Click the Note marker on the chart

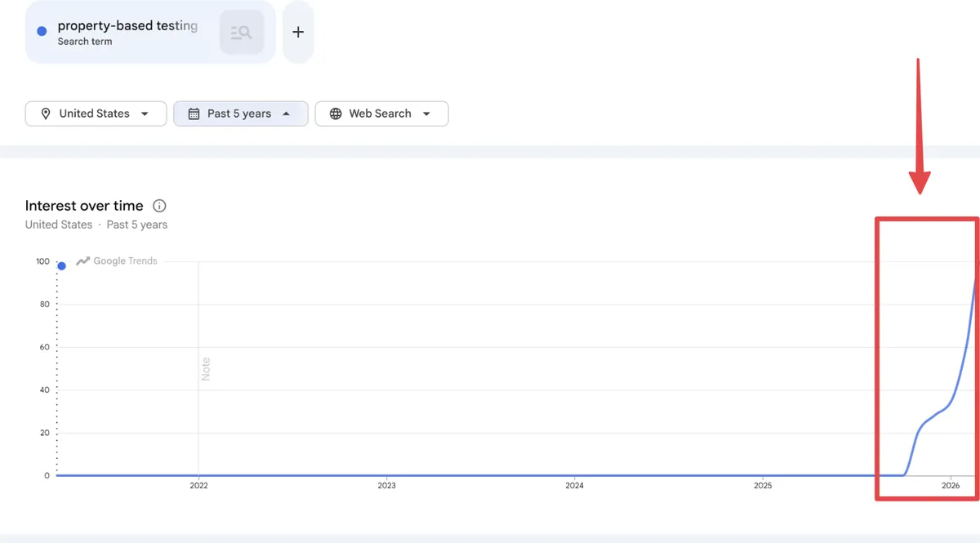tap(206, 369)
